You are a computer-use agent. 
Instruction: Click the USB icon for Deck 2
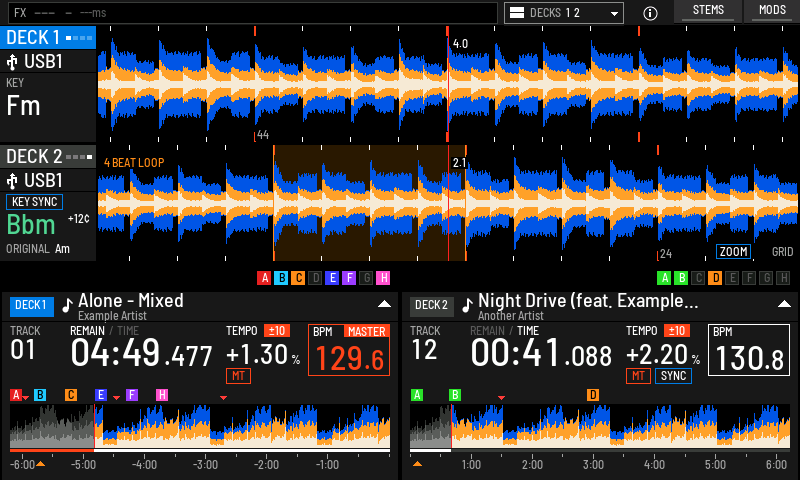12,181
